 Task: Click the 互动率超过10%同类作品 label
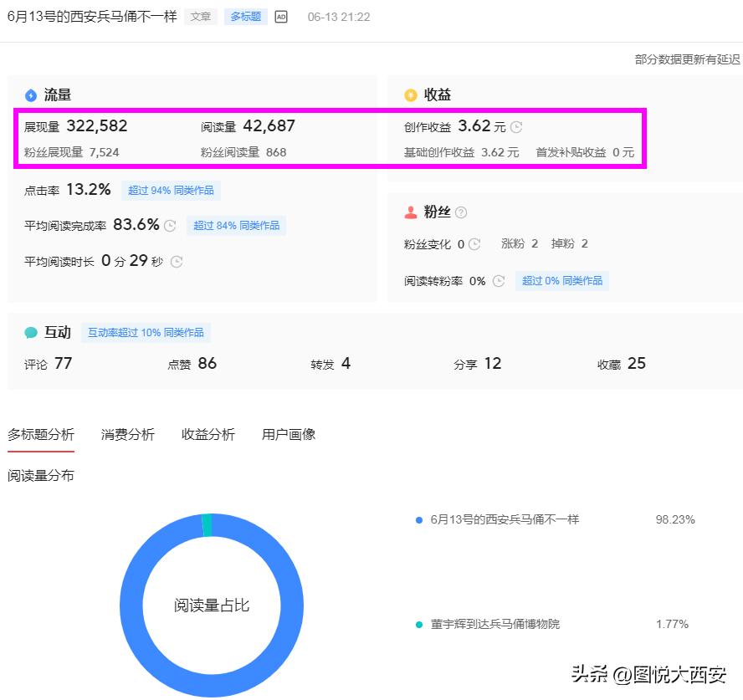click(146, 332)
